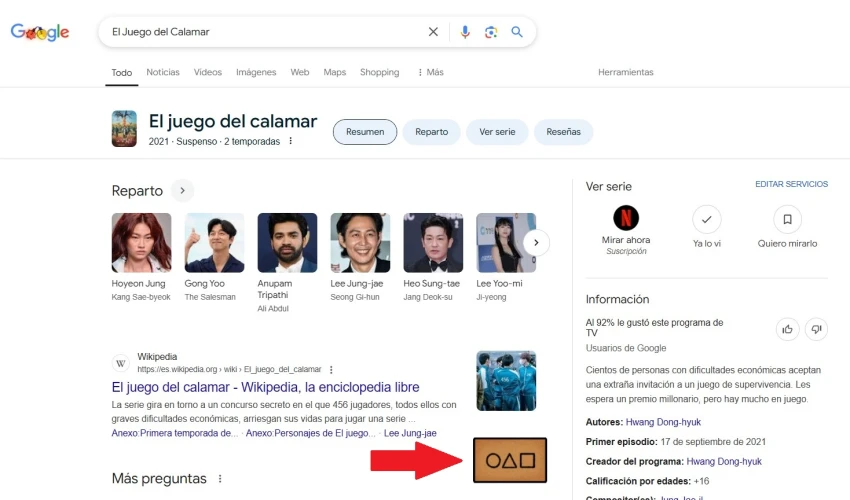Switch to the Noticias tab
The image size is (850, 500).
click(x=163, y=72)
